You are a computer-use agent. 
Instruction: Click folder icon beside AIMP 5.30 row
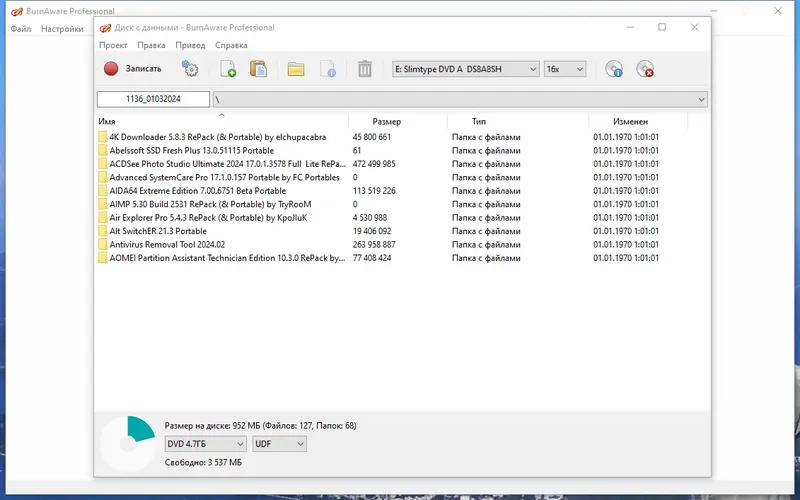pos(103,204)
